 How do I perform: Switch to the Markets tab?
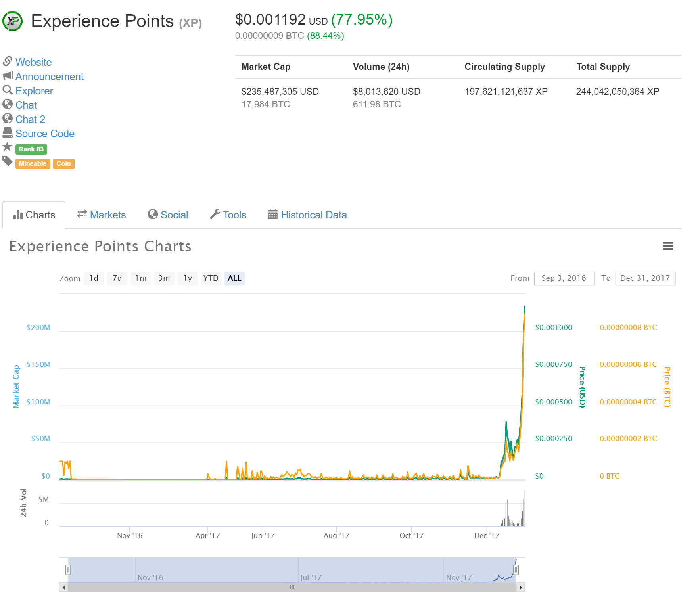pos(102,215)
